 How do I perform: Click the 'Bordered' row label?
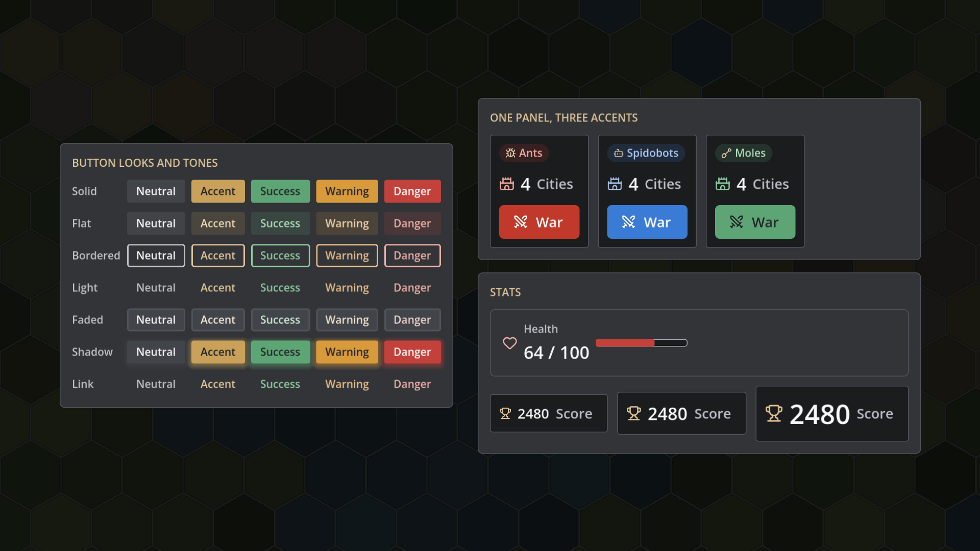click(x=96, y=256)
